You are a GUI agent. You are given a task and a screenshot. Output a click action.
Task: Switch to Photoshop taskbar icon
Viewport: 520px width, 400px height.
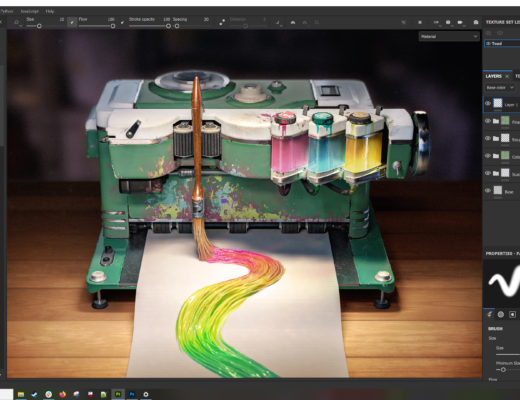(x=132, y=394)
